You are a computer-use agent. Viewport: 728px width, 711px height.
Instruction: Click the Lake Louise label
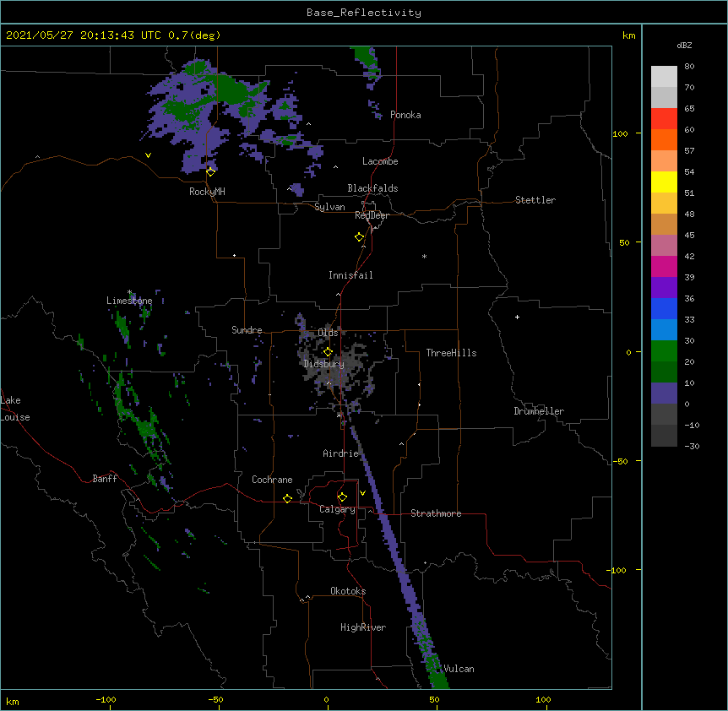[x=15, y=409]
